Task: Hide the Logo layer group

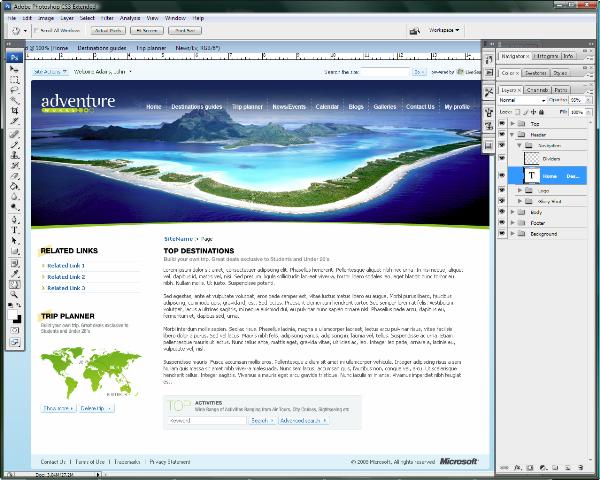Action: [x=502, y=190]
